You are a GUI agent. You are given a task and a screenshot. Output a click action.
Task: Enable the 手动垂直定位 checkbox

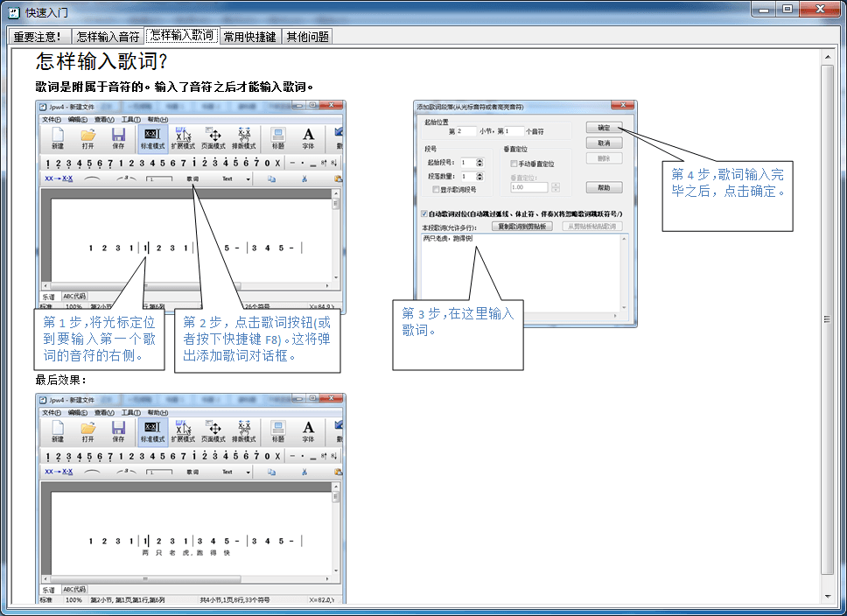tap(514, 164)
